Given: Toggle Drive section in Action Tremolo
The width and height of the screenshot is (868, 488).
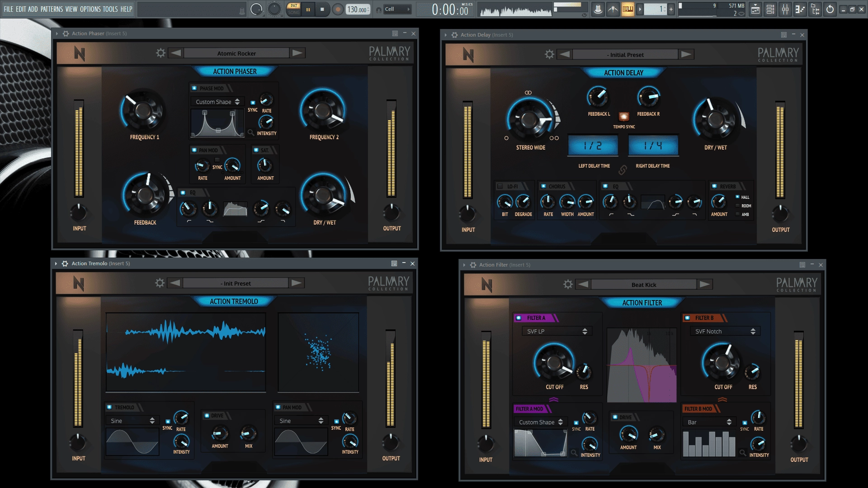Looking at the screenshot, I should pyautogui.click(x=207, y=416).
